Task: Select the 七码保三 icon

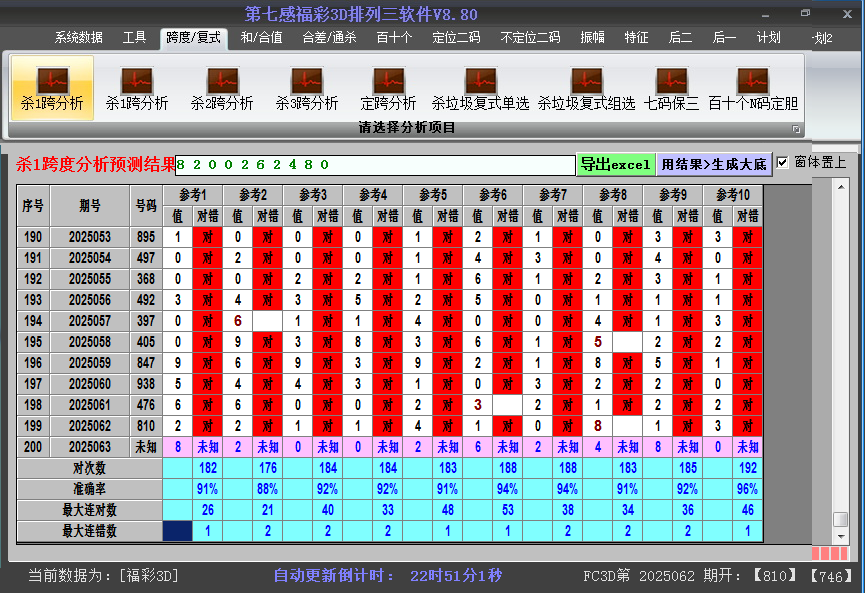Action: coord(671,88)
